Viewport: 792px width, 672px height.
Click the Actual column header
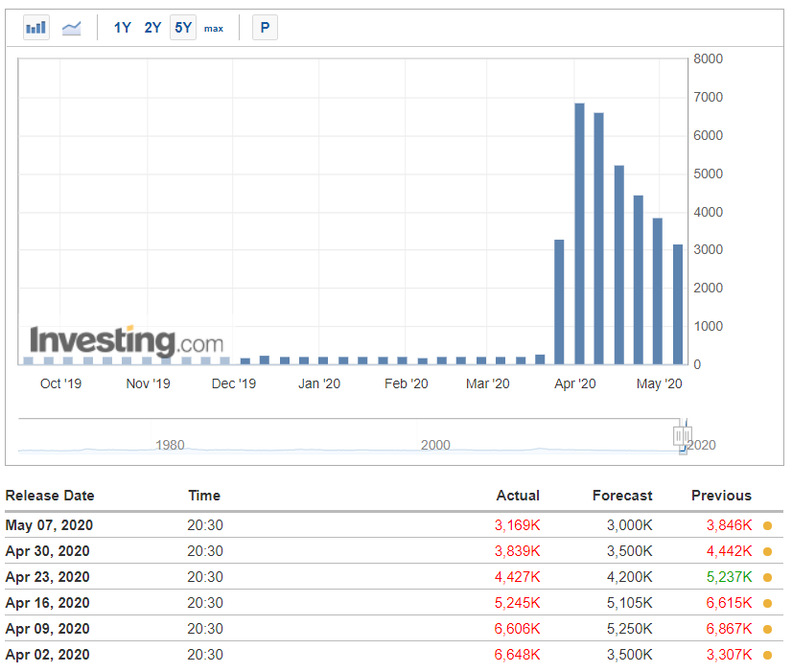(x=518, y=496)
